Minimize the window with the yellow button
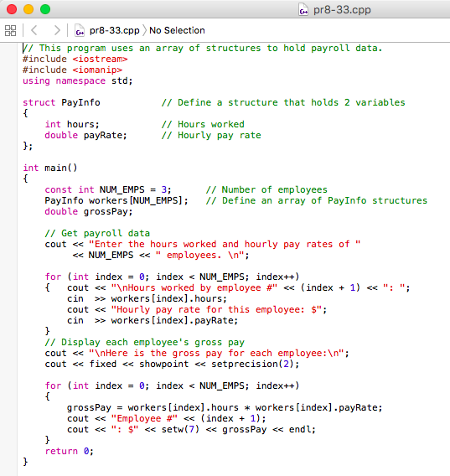 click(28, 9)
